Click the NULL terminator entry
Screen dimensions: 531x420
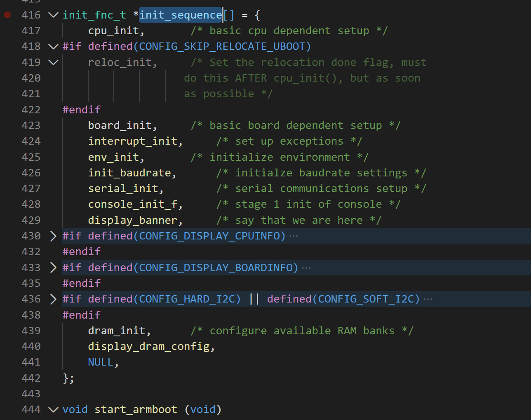[101, 362]
